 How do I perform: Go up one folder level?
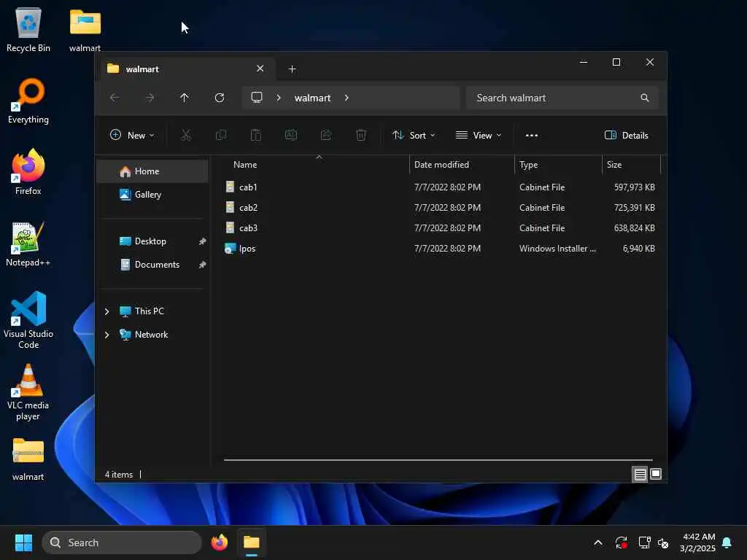tap(185, 98)
